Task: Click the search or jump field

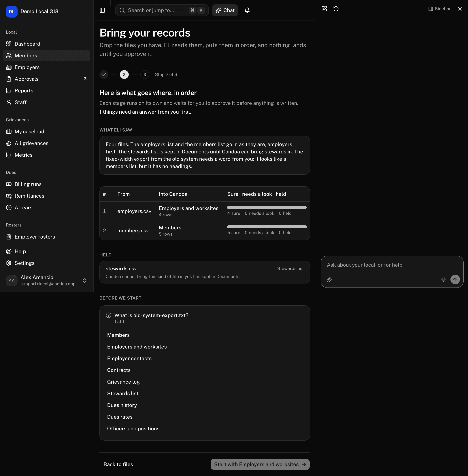Action: [x=162, y=10]
